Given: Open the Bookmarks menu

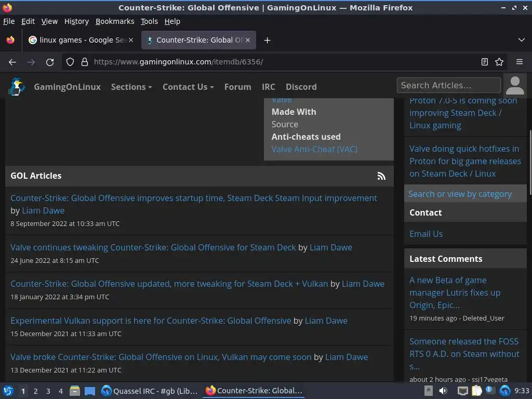Looking at the screenshot, I should coord(115,21).
